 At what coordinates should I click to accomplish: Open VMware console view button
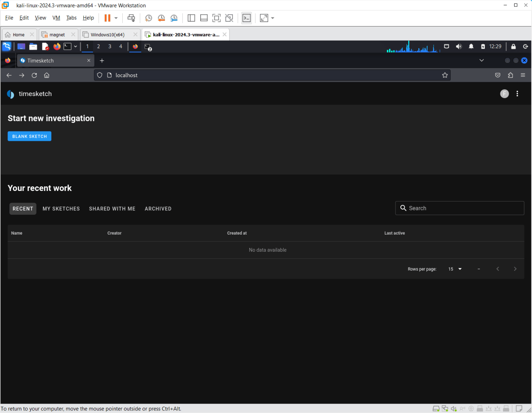[247, 18]
